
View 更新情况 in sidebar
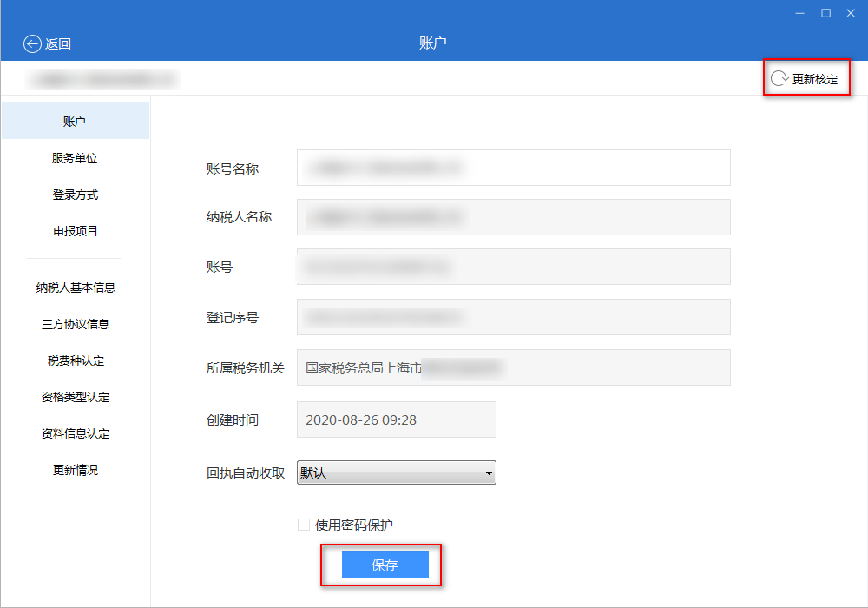pyautogui.click(x=75, y=470)
